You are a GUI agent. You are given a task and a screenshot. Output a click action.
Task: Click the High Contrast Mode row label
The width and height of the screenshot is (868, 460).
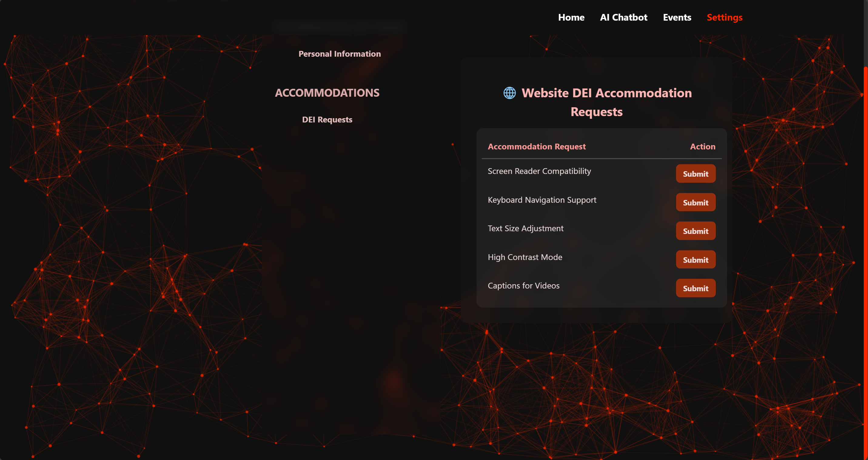[524, 257]
